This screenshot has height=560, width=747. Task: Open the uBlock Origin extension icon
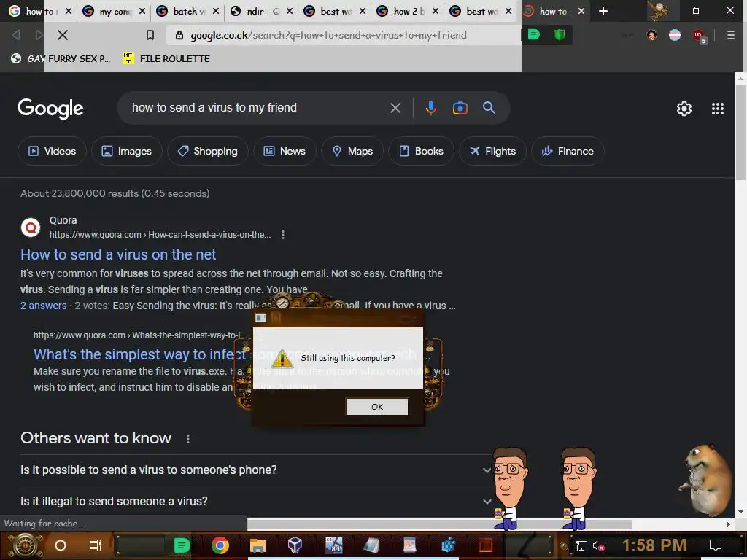699,36
